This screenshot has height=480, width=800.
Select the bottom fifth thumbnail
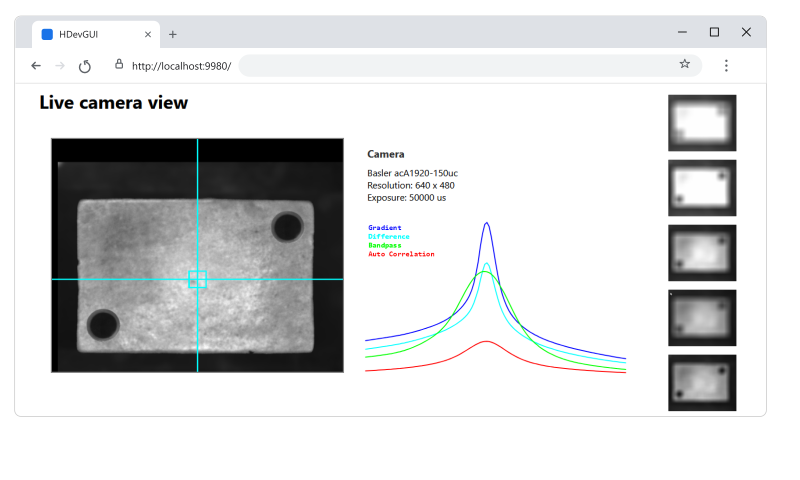point(702,383)
